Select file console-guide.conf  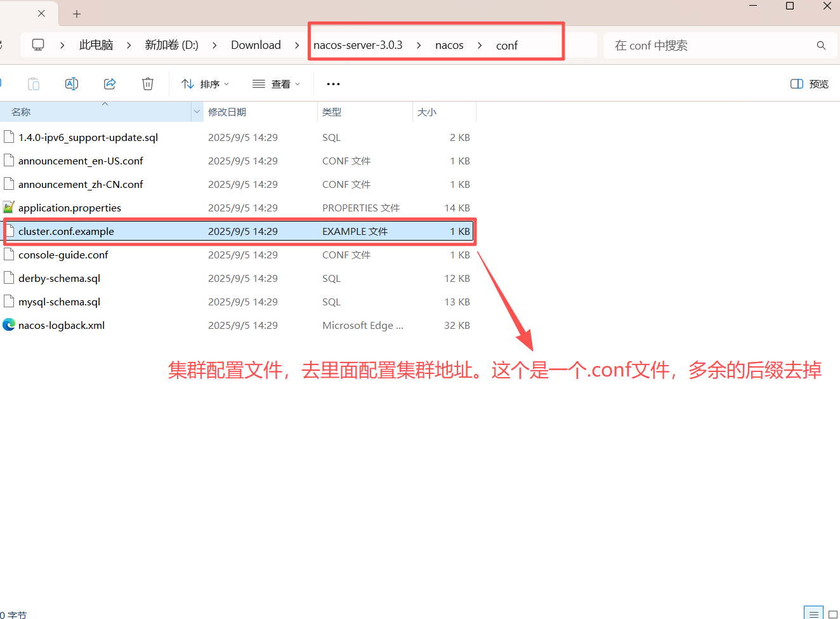pos(63,255)
